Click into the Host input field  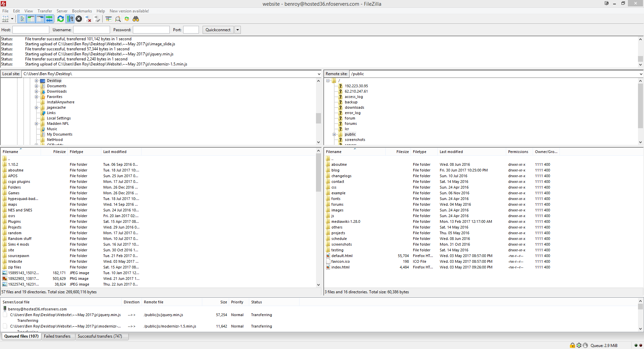coord(31,30)
